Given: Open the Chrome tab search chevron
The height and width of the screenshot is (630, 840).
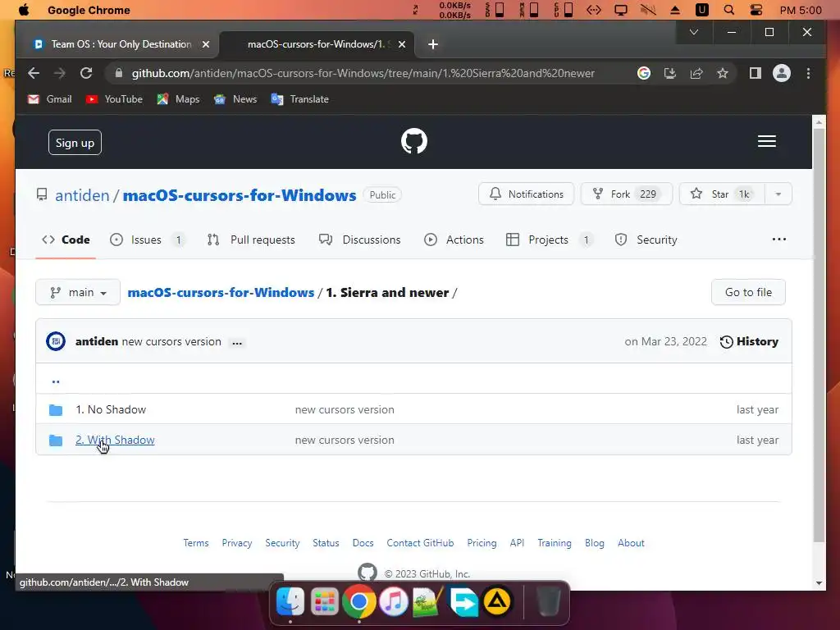Looking at the screenshot, I should [694, 32].
